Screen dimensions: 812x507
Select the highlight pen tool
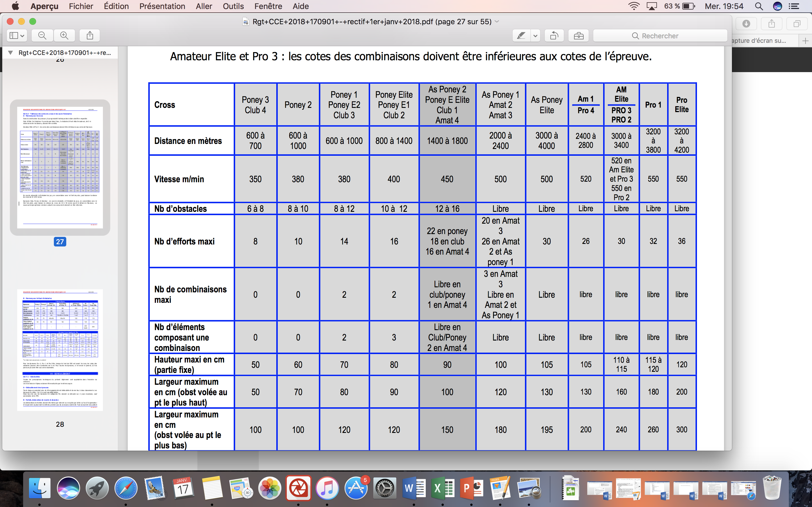[x=521, y=35]
